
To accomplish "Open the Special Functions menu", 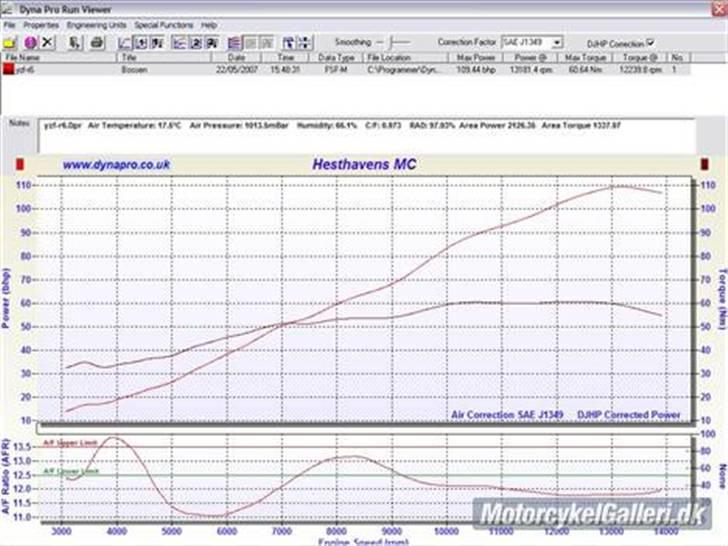I will tap(163, 25).
